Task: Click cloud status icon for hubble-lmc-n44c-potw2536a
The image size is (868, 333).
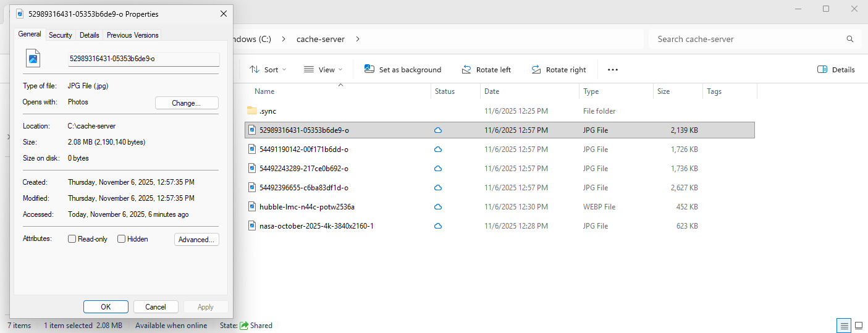Action: tap(438, 207)
